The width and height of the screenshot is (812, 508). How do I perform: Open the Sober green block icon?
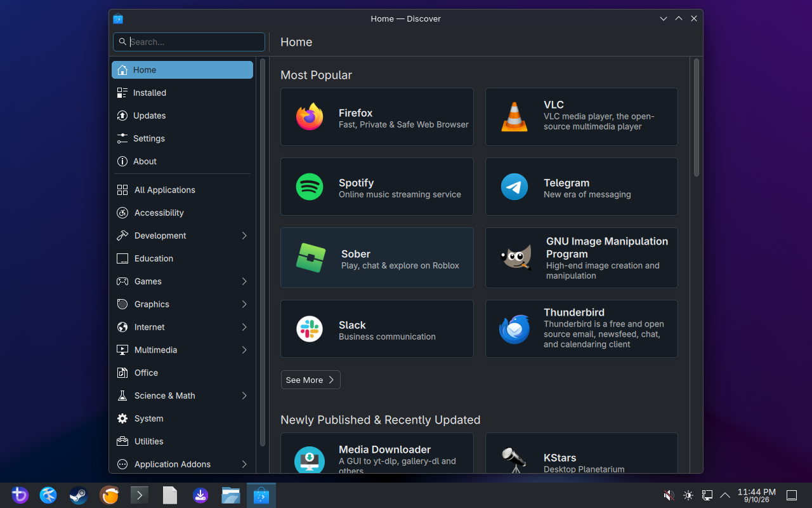click(x=311, y=258)
